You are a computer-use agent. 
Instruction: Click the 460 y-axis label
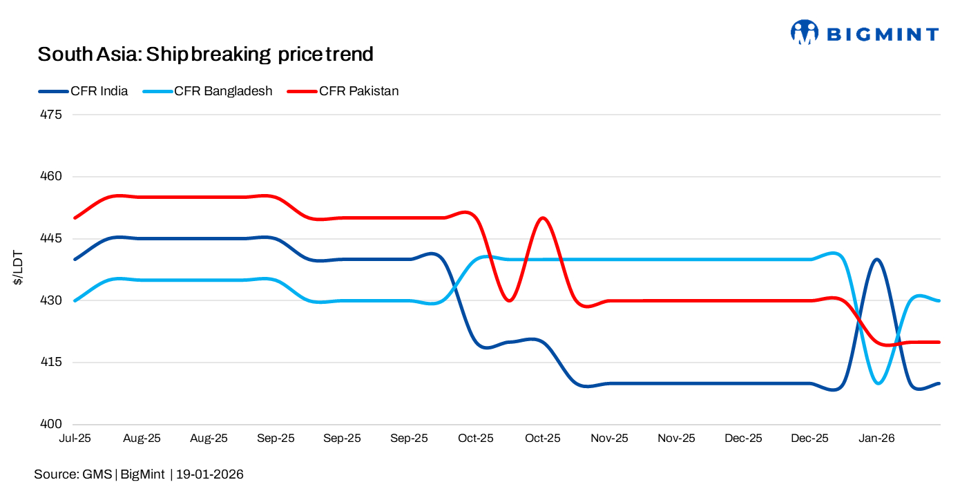tap(52, 177)
